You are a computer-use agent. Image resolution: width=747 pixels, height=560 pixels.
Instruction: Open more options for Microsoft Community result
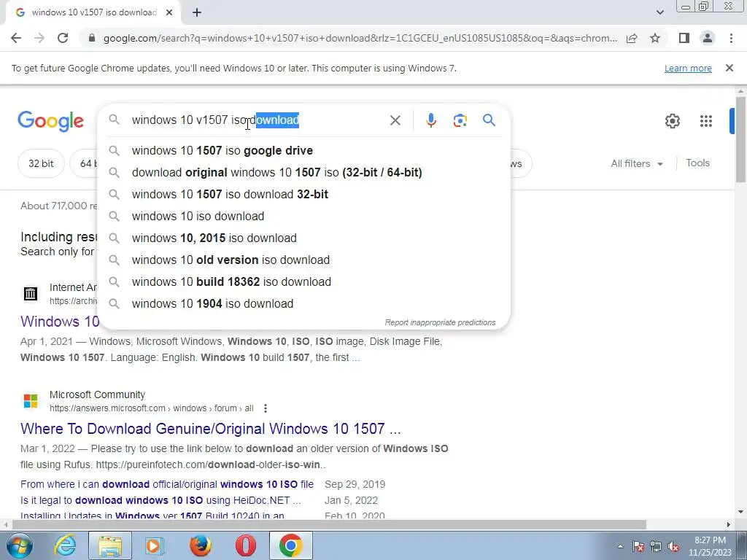point(266,408)
